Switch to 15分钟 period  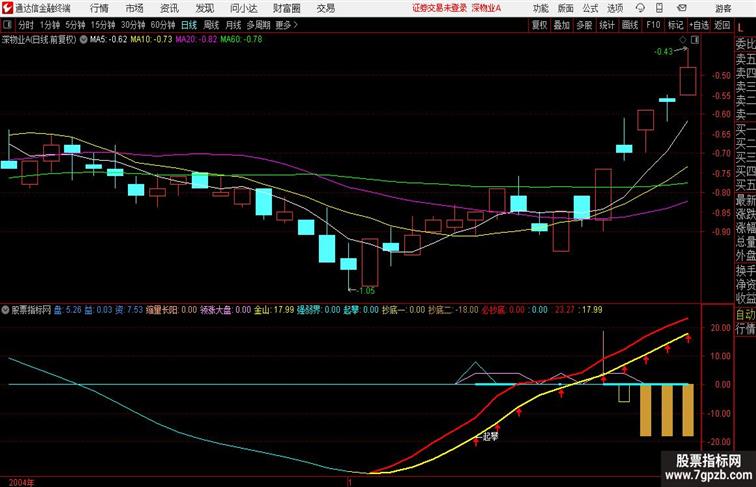[x=103, y=25]
